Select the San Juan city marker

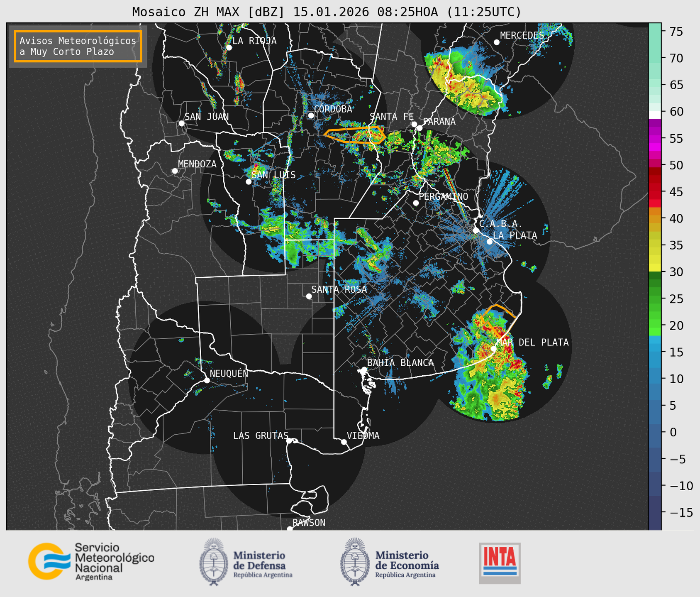coord(181,123)
